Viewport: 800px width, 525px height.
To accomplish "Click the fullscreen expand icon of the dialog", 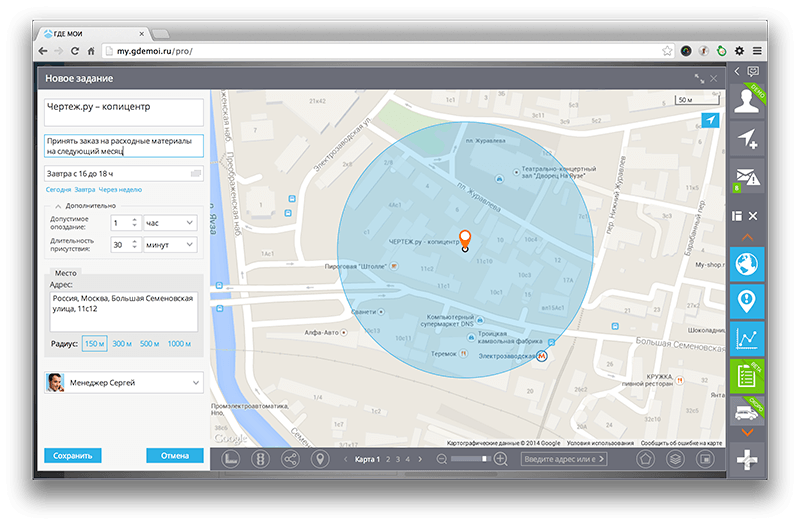I will [x=699, y=78].
